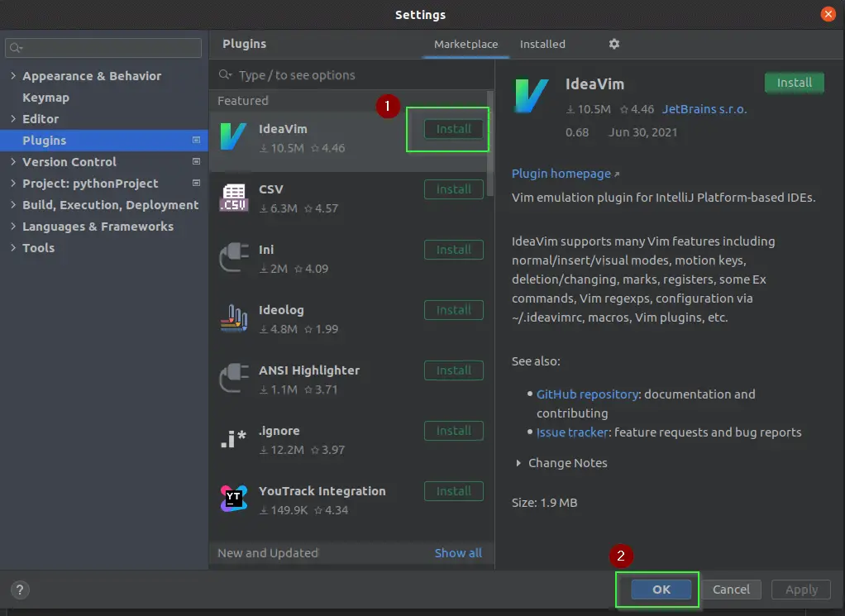This screenshot has width=845, height=616.
Task: Install the Ini plugin
Action: click(454, 250)
